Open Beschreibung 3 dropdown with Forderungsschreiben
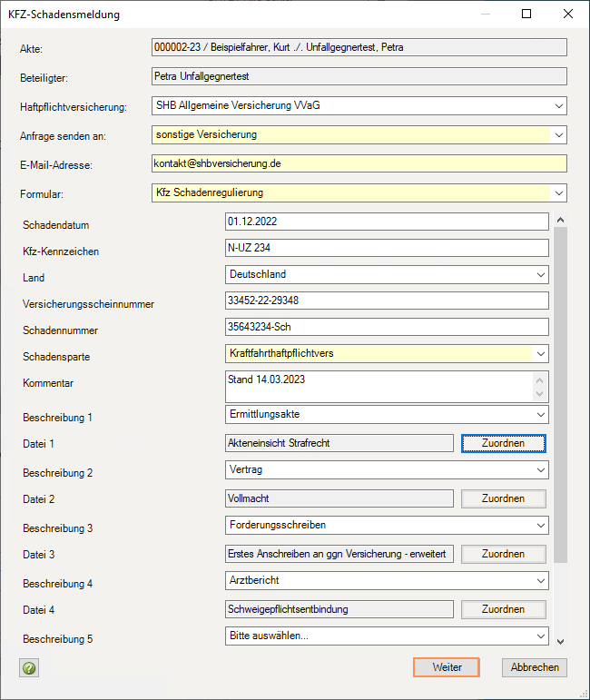This screenshot has width=590, height=700. (540, 525)
